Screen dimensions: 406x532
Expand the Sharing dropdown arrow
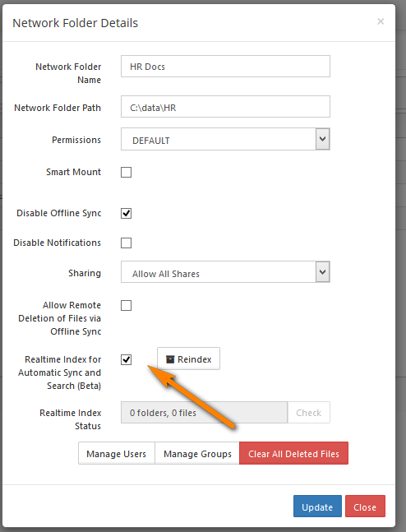tap(322, 272)
